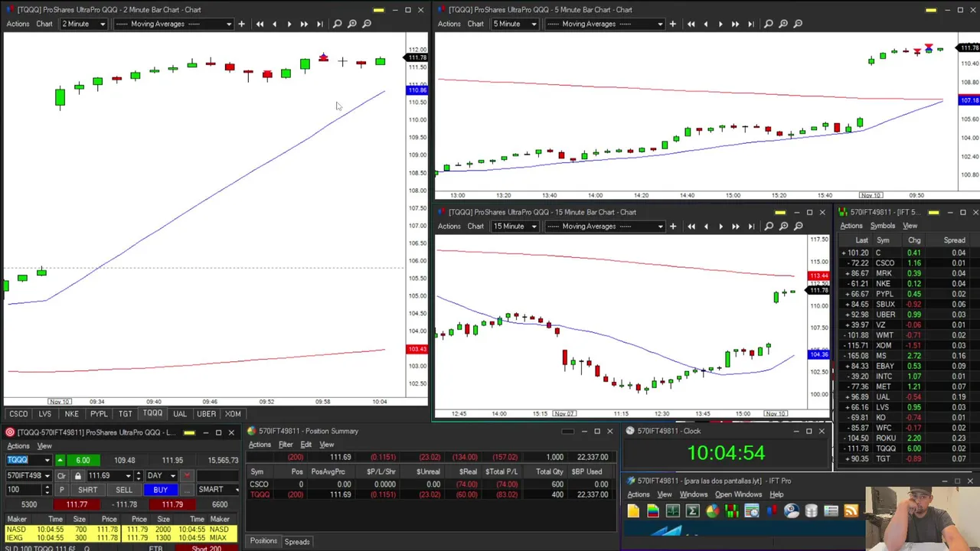
Task: Select the TQQQ row in Position Summary
Action: tap(431, 494)
